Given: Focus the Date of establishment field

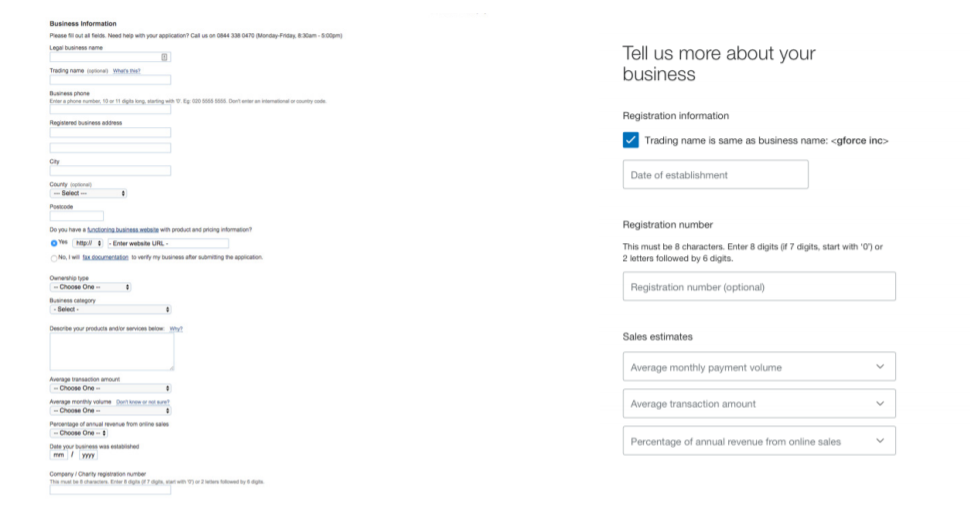Looking at the screenshot, I should coord(714,175).
